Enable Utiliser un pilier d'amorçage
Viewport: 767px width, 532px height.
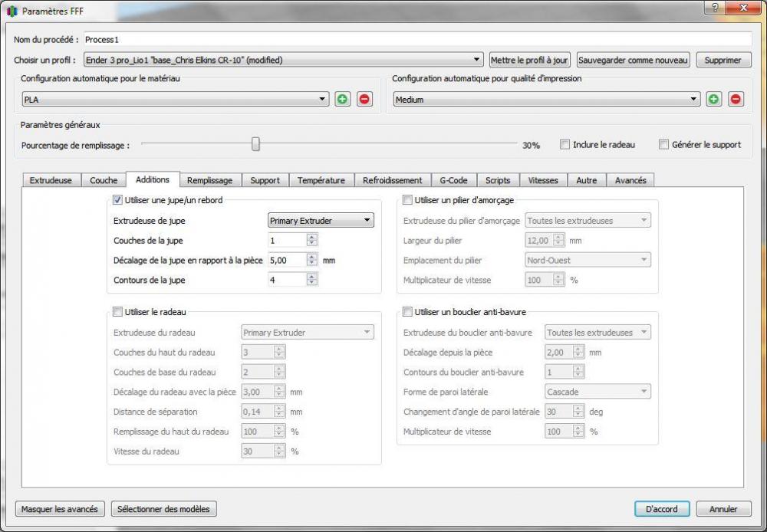coord(407,200)
